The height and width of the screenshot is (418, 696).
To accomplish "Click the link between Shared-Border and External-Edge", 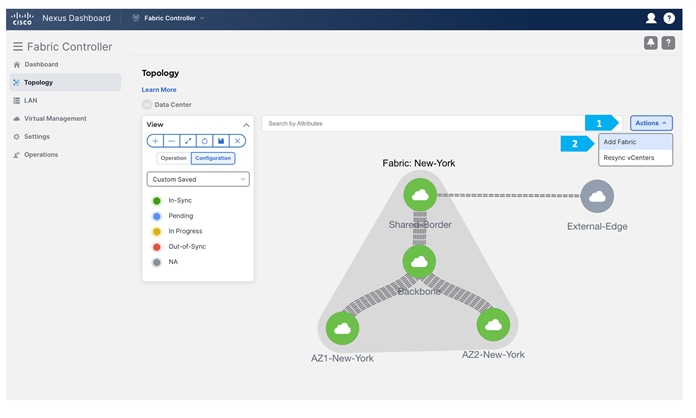I will click(509, 195).
